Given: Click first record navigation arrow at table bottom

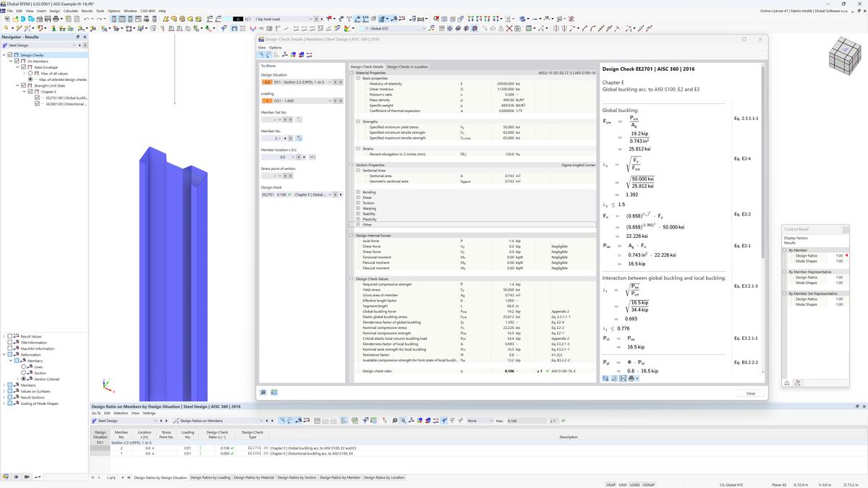Looking at the screenshot, I should click(x=93, y=477).
